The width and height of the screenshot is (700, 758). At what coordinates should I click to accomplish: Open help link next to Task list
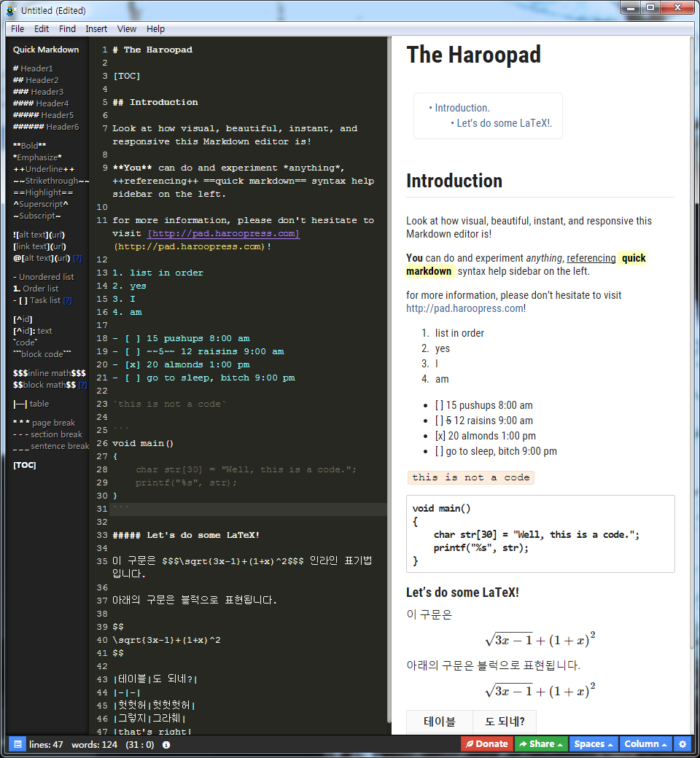pyautogui.click(x=68, y=301)
